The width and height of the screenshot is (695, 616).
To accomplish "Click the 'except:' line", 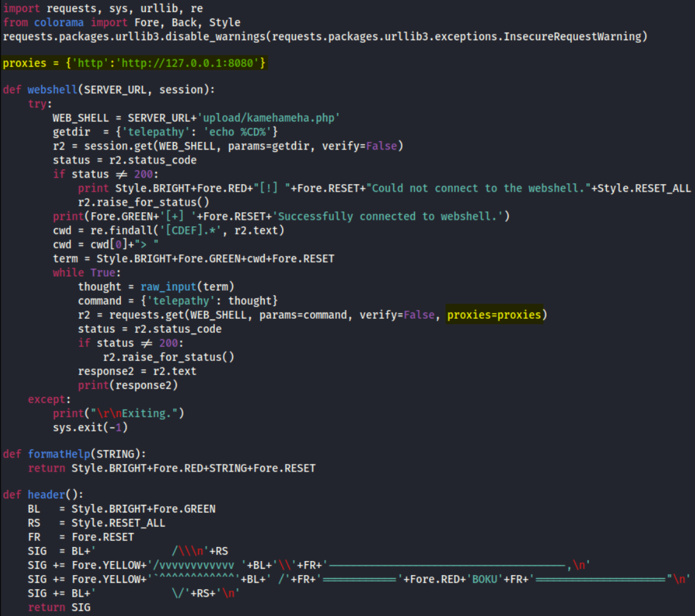I will (x=49, y=399).
